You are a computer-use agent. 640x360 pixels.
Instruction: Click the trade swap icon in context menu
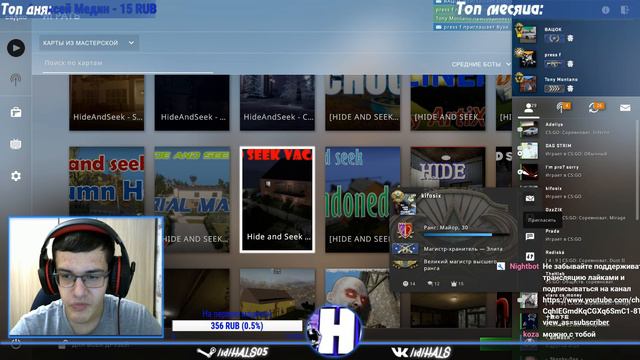530,256
